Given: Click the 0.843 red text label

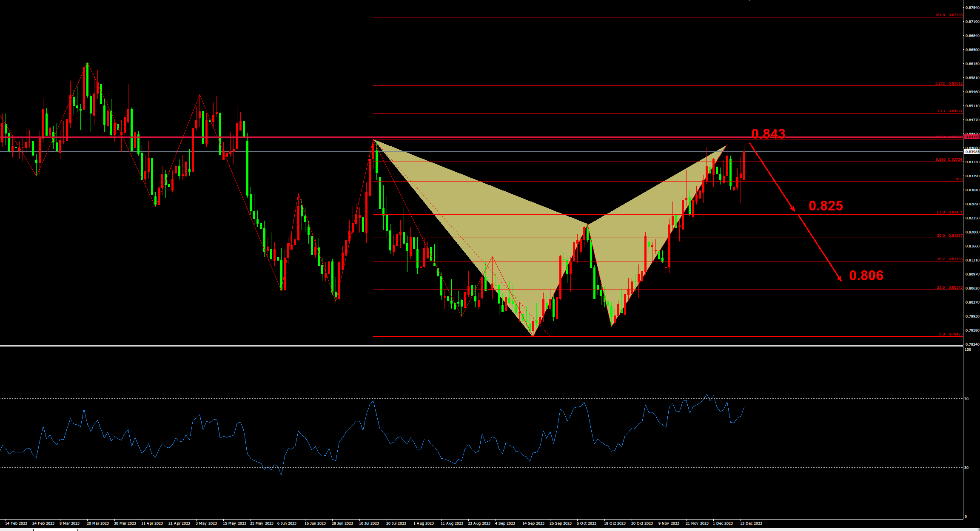Looking at the screenshot, I should [768, 134].
